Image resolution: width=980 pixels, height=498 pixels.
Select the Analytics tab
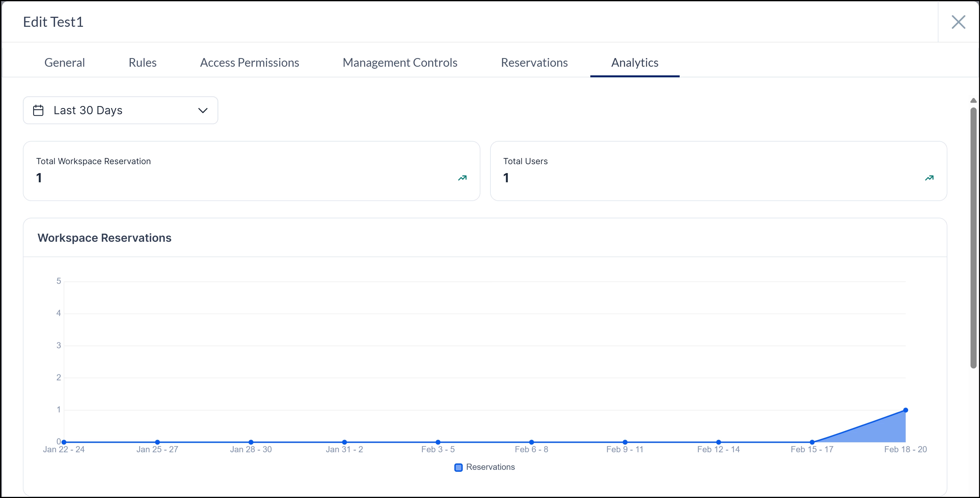[x=634, y=63]
